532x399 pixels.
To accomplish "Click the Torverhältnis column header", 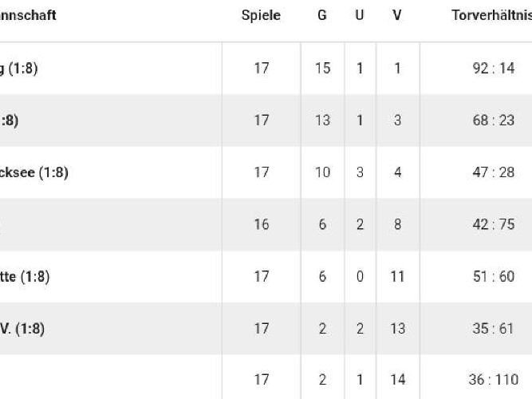I will 491,15.
